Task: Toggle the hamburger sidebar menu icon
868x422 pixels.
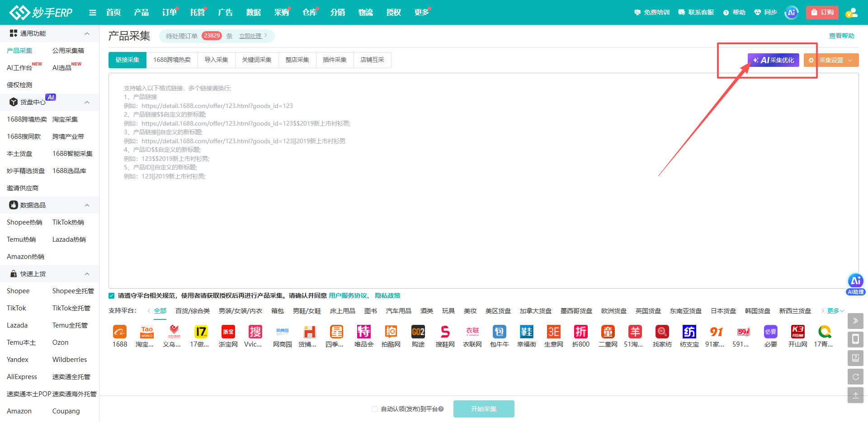Action: pyautogui.click(x=93, y=13)
